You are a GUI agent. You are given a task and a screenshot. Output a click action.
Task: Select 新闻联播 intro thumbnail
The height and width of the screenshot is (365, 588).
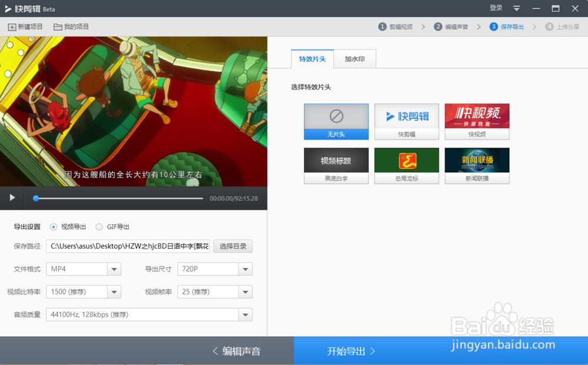tap(477, 166)
